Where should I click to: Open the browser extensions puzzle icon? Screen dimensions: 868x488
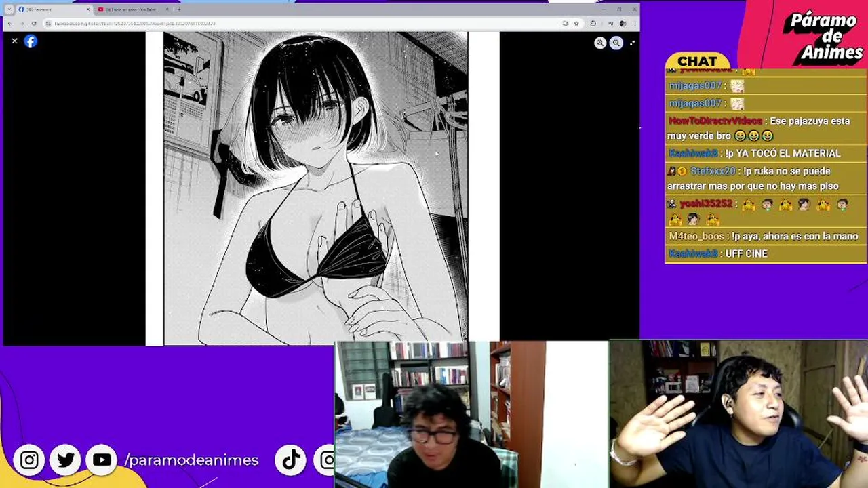tap(593, 24)
